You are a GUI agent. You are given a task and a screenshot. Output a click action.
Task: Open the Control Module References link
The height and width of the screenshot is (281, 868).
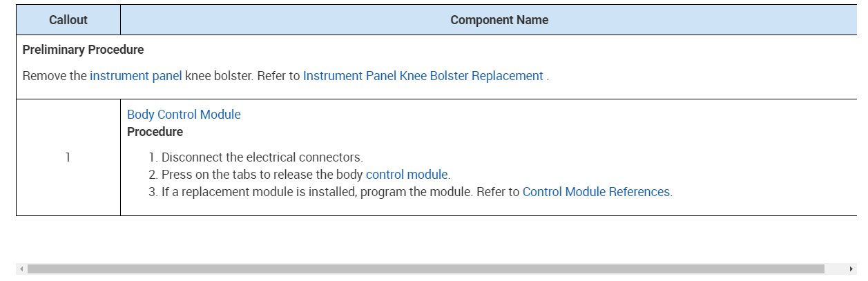596,192
